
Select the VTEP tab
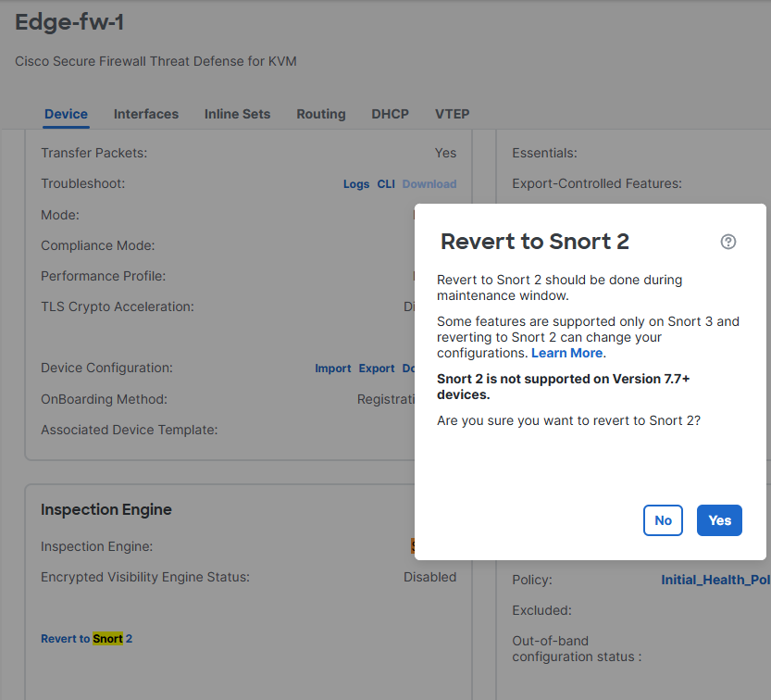453,114
